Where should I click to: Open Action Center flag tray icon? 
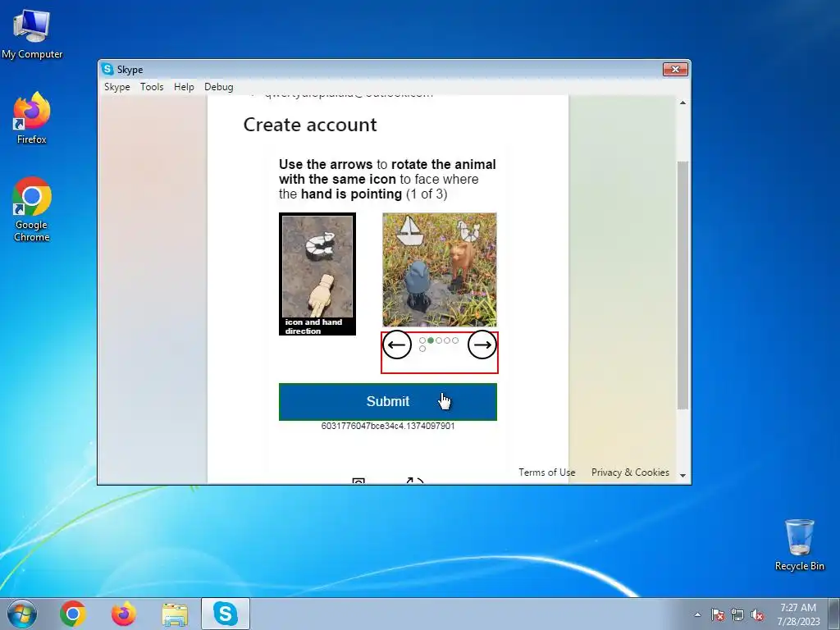click(718, 614)
